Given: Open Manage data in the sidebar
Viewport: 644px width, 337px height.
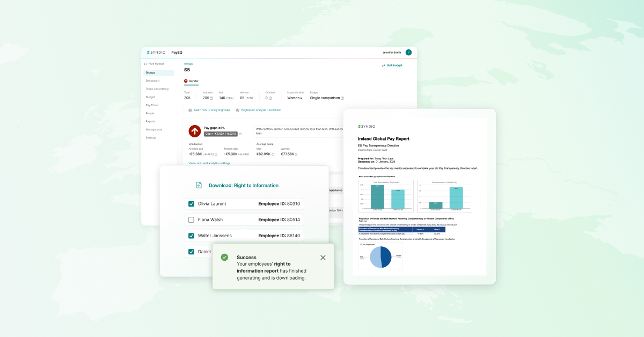Looking at the screenshot, I should (154, 129).
